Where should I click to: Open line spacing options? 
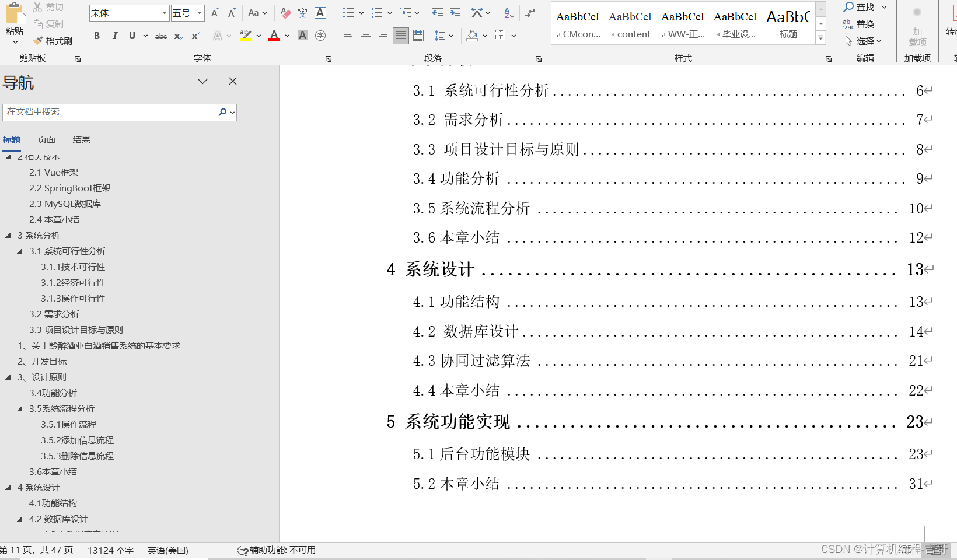pos(443,36)
